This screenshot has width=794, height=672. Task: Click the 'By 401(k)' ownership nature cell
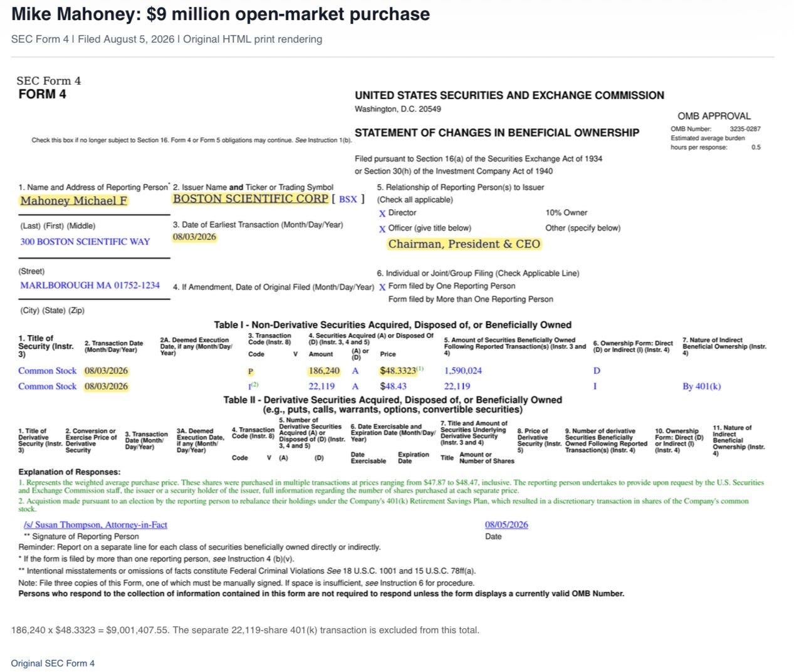(702, 386)
